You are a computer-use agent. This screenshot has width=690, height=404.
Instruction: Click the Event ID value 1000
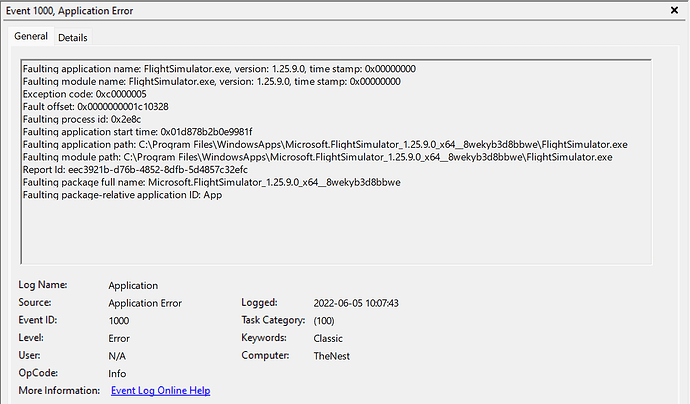point(119,321)
